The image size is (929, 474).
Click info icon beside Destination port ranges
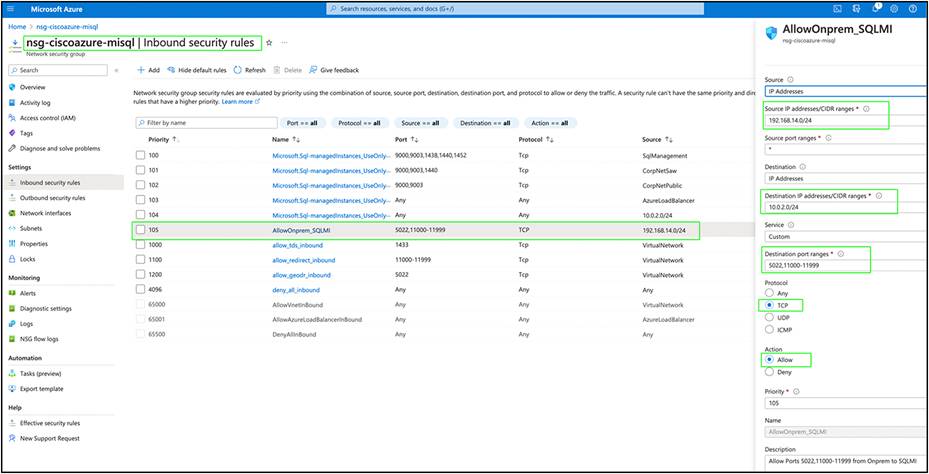pyautogui.click(x=841, y=254)
